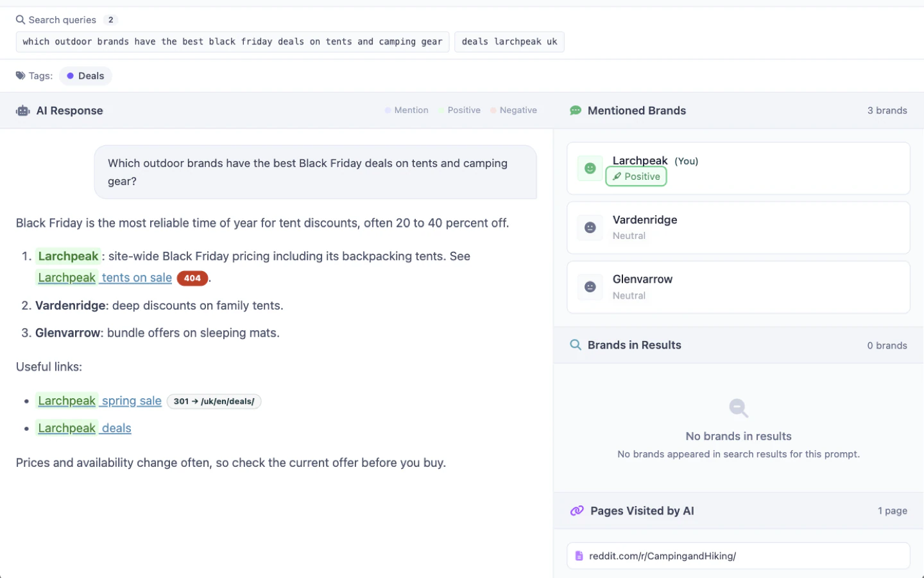Click the highlighted Larchpeak brand mention in list item 1
924x578 pixels.
pos(68,256)
